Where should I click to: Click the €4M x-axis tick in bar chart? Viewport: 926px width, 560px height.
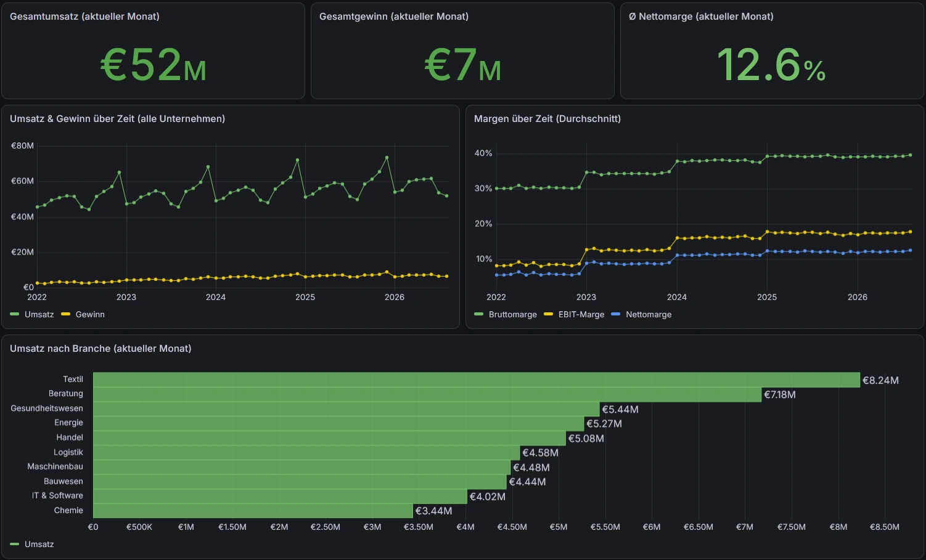click(x=465, y=527)
